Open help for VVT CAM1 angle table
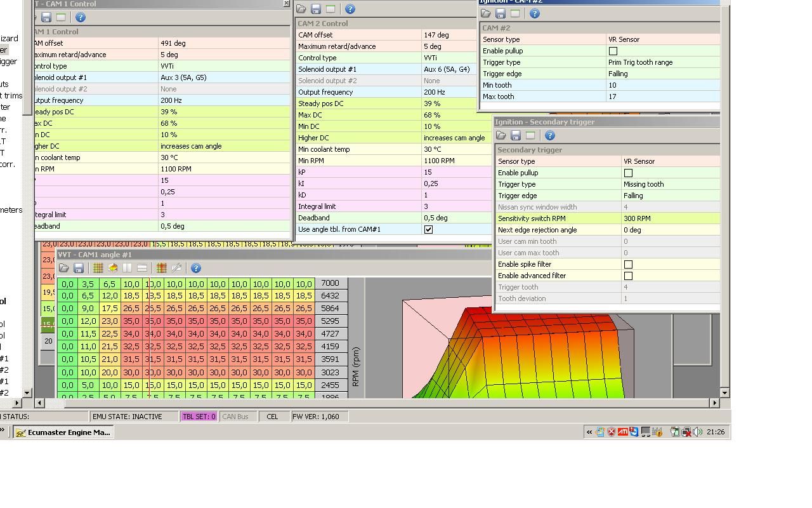Screen dimensions: 812x508 (196, 269)
